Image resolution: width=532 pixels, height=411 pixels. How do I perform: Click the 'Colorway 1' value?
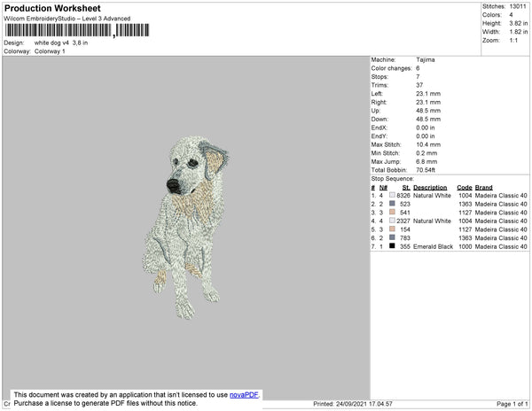(50, 51)
